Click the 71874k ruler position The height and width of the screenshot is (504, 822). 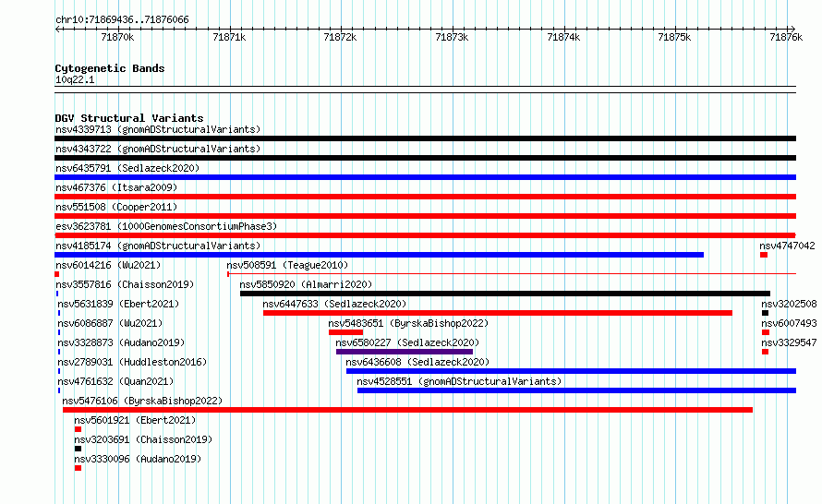point(563,37)
